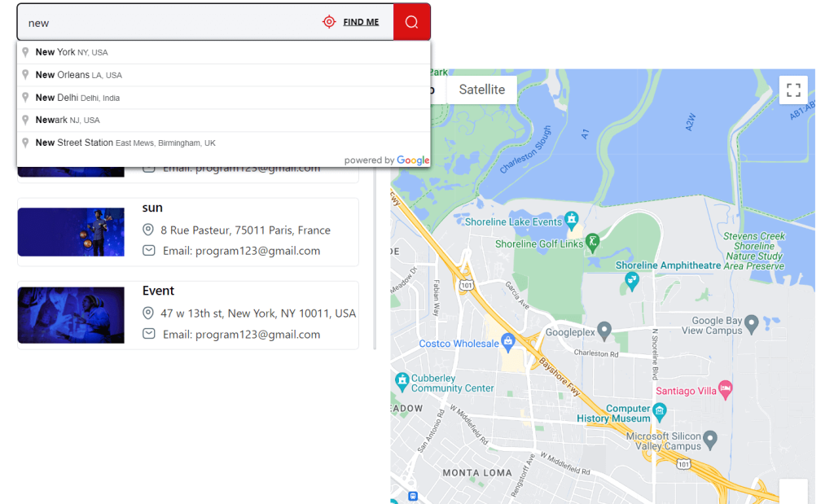Choose the New Delhi, India suggestion

pos(223,98)
